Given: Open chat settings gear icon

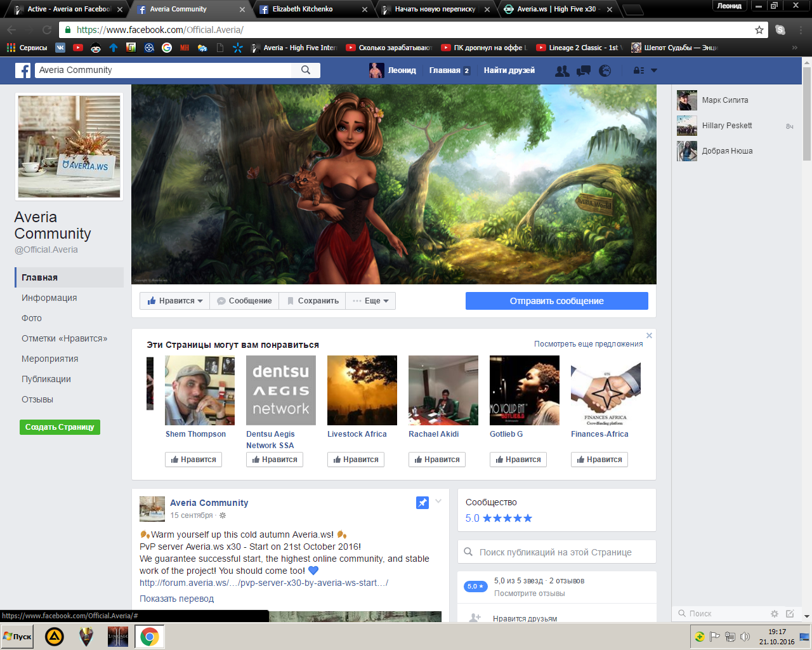Looking at the screenshot, I should 774,614.
